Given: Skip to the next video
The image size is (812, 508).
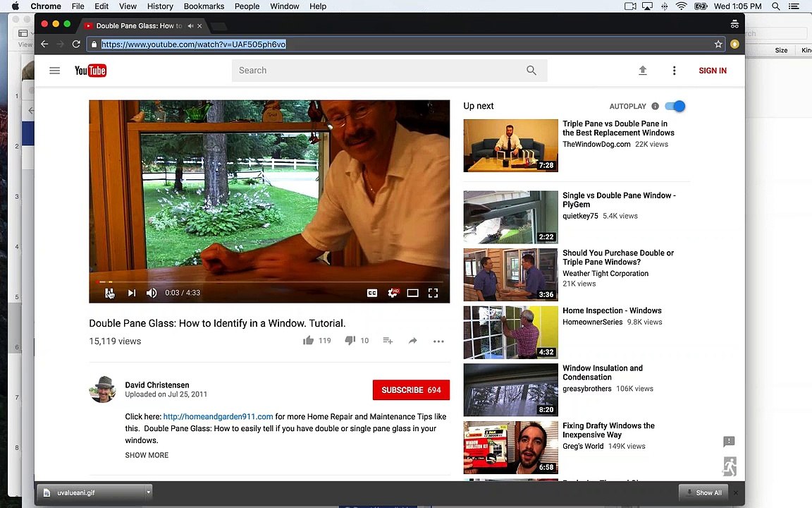Looking at the screenshot, I should click(x=132, y=293).
